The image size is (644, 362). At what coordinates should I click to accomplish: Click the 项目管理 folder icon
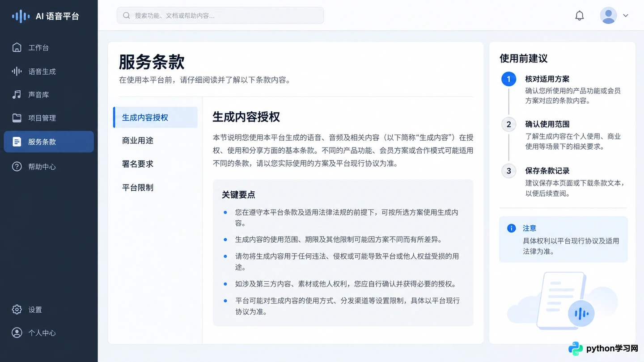(x=17, y=118)
